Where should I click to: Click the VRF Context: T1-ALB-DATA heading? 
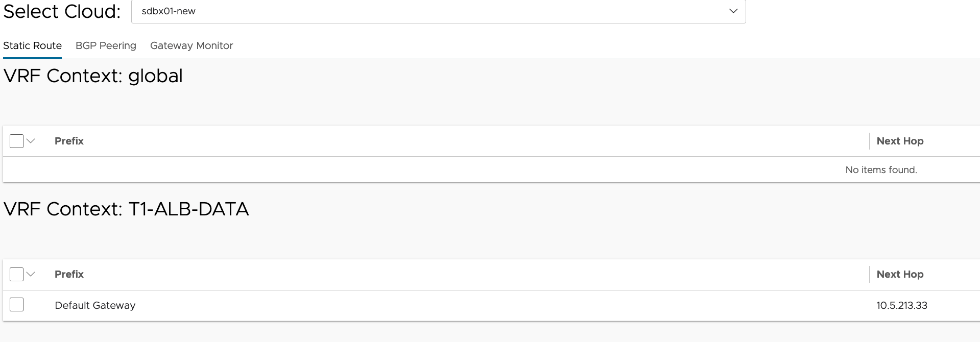pos(126,209)
